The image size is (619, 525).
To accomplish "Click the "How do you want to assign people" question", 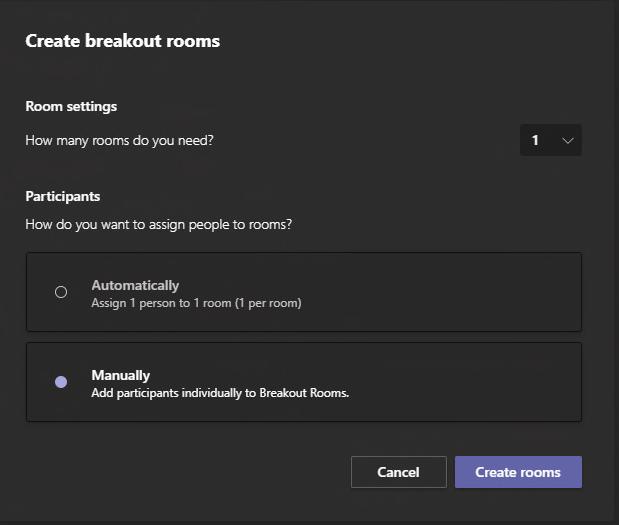I will click(x=158, y=224).
